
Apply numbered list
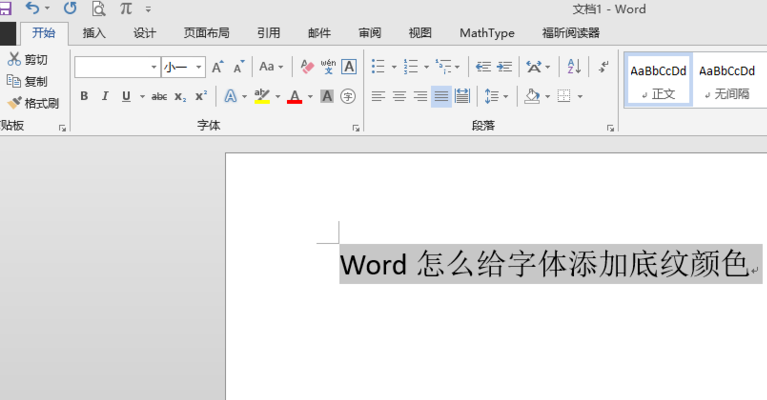click(410, 67)
